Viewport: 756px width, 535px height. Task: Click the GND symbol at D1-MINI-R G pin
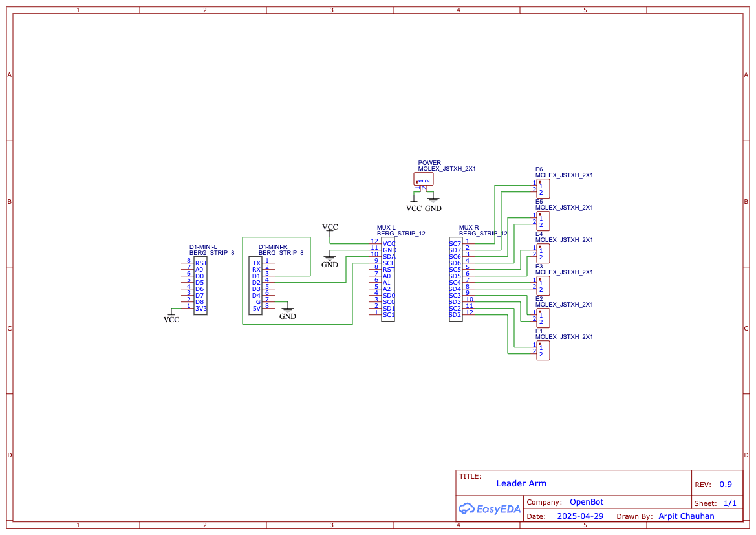point(287,312)
